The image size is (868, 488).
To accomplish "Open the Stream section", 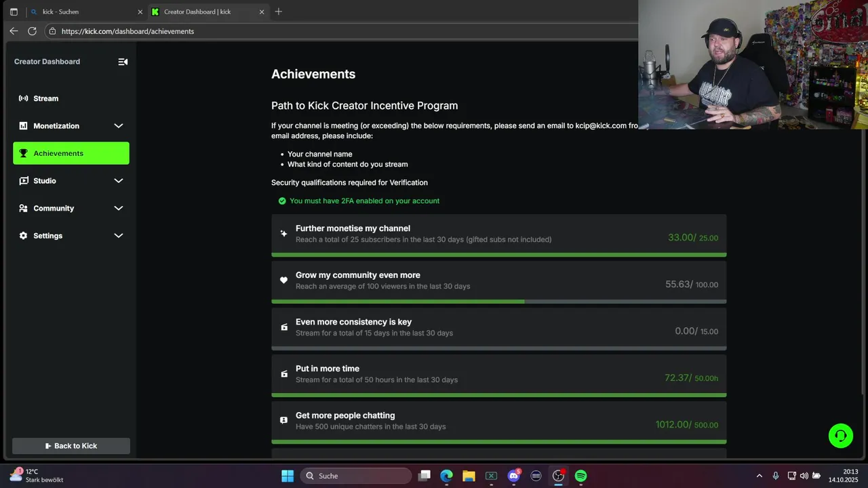I will point(71,98).
